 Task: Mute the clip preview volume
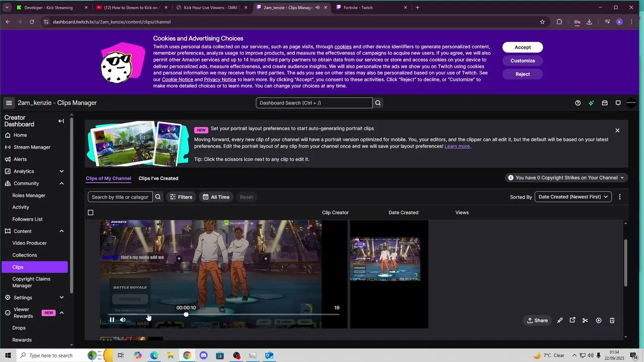123,320
